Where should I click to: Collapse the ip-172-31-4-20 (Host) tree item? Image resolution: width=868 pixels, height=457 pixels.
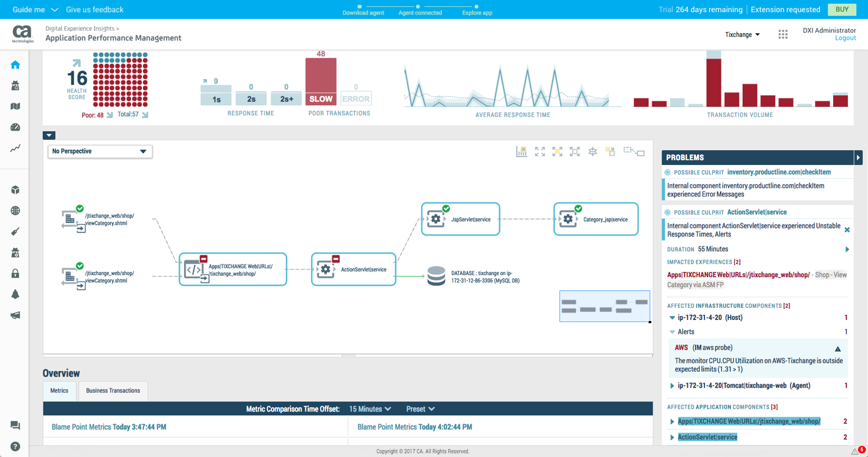pyautogui.click(x=672, y=318)
